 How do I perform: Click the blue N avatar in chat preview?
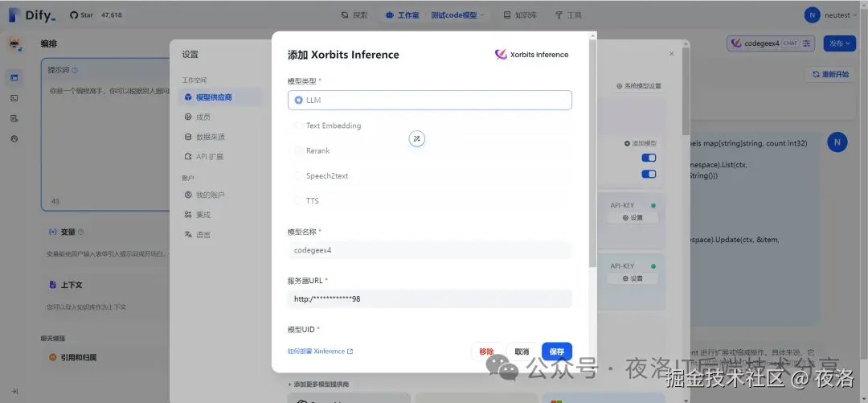[x=837, y=142]
